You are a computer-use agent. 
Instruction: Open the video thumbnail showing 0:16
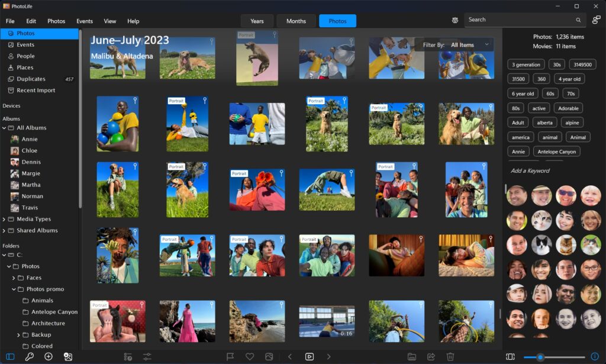(327, 321)
